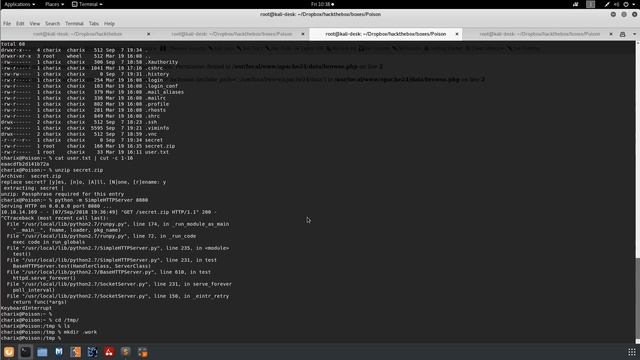Click the .vnc directory entry
Image resolution: width=640 pixels, height=360 pixels.
tap(151, 134)
